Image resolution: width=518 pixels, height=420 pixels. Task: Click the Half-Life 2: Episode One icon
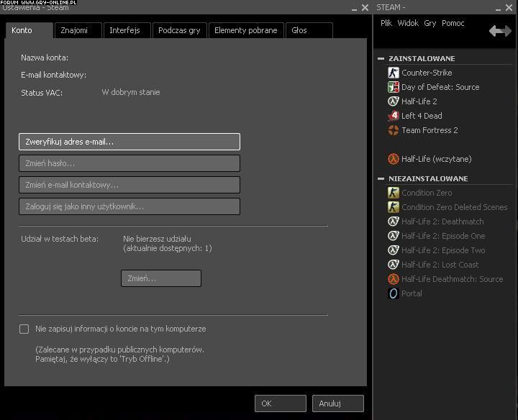pyautogui.click(x=393, y=236)
